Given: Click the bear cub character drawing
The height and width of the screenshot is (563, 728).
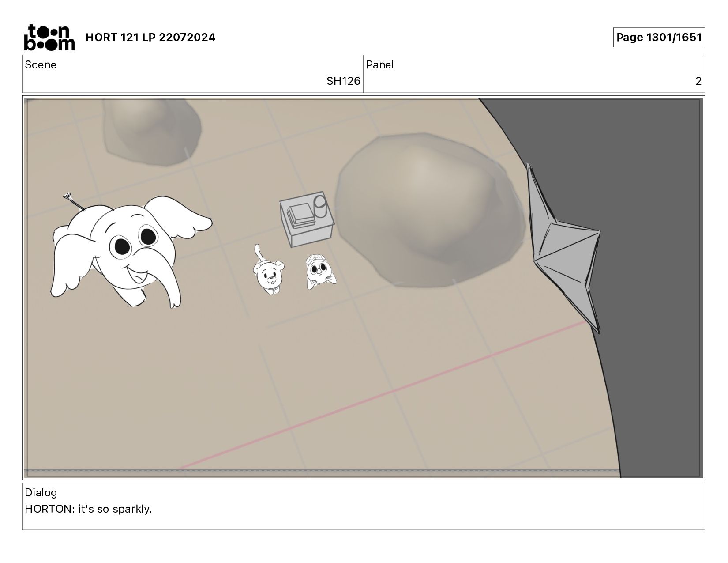Looking at the screenshot, I should [268, 270].
